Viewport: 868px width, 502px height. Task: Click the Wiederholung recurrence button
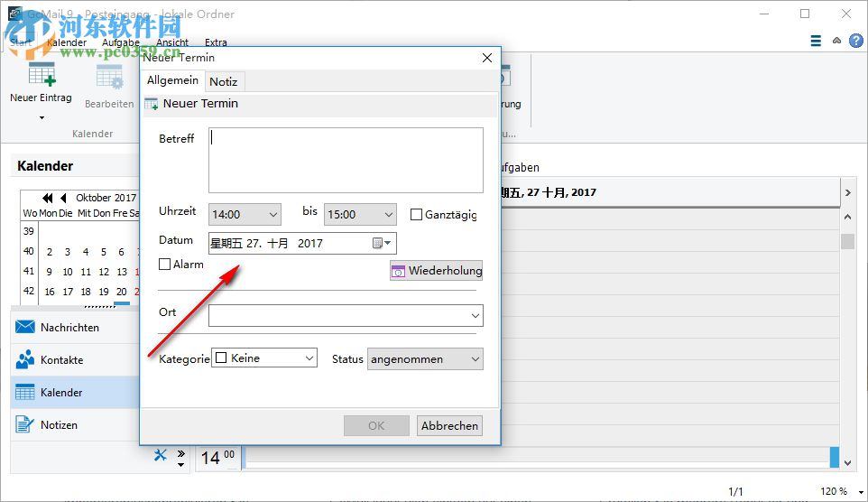pos(436,270)
